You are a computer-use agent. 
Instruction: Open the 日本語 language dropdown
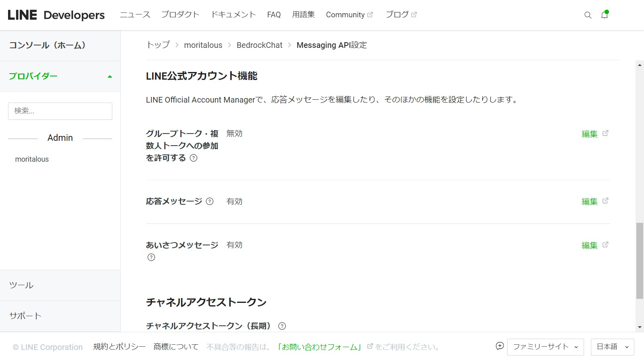coord(612,347)
